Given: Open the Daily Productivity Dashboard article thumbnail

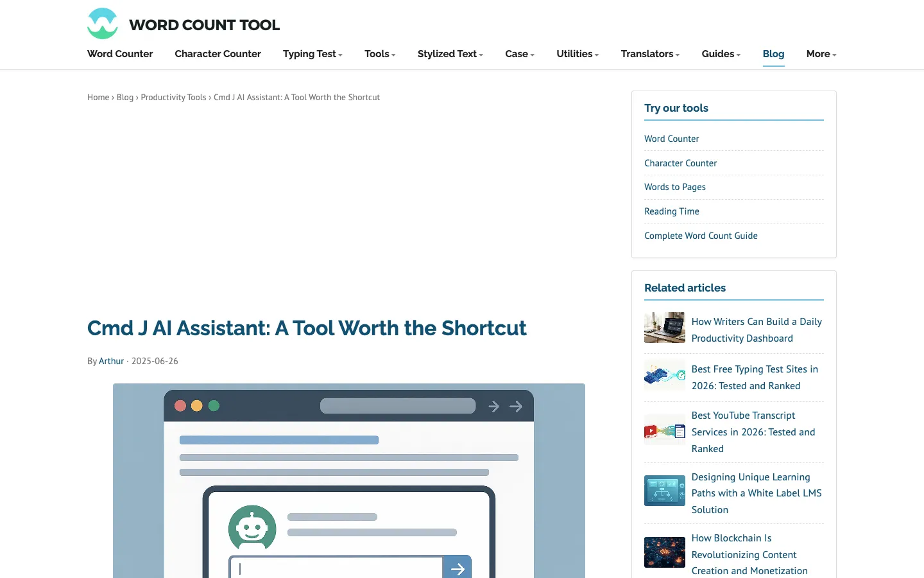Looking at the screenshot, I should point(665,328).
